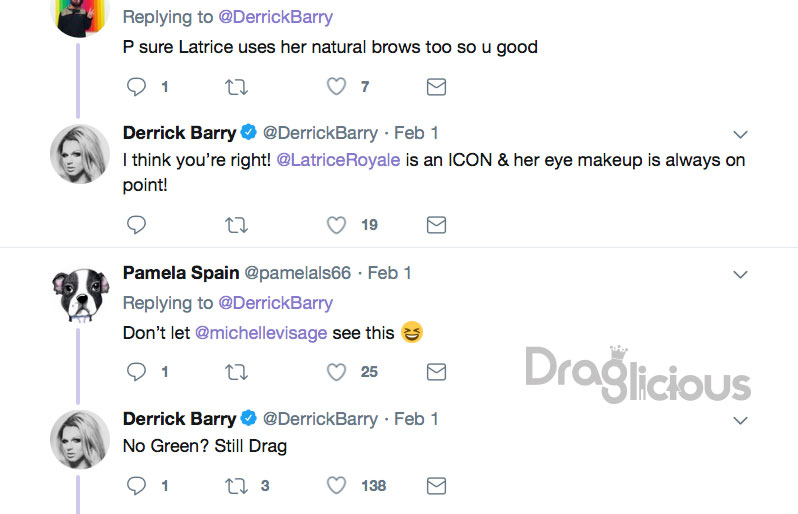Send the natural brows tweet via direct message
The height and width of the screenshot is (514, 798).
click(x=436, y=87)
